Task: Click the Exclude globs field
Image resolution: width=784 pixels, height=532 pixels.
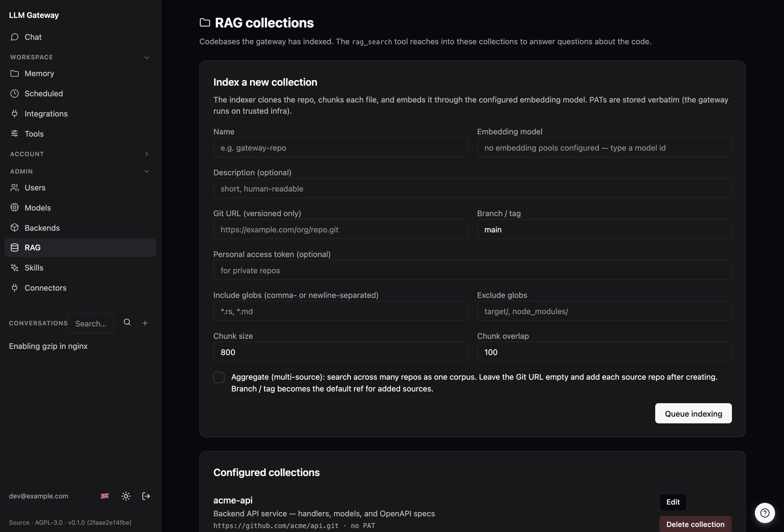Action: tap(604, 311)
